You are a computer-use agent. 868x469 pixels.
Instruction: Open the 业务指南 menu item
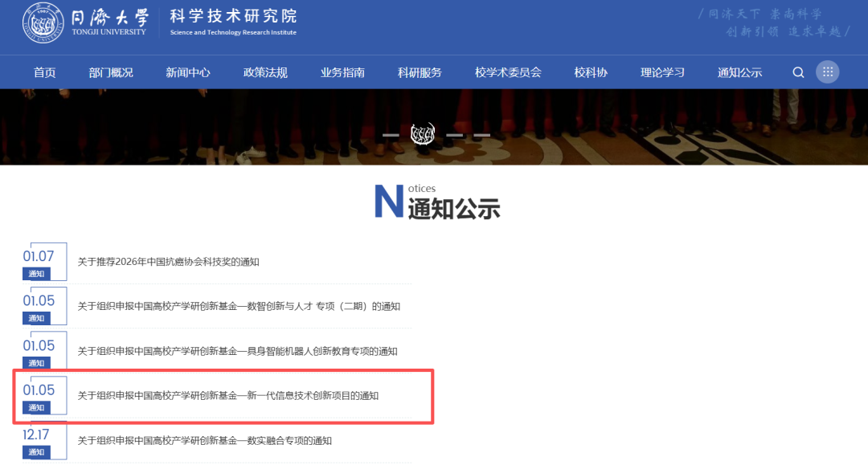[x=342, y=71]
